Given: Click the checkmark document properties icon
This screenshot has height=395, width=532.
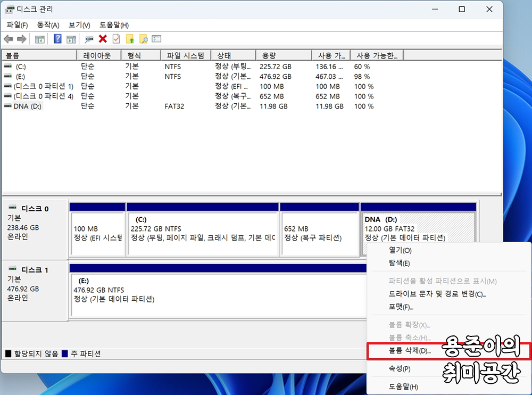Looking at the screenshot, I should [117, 39].
